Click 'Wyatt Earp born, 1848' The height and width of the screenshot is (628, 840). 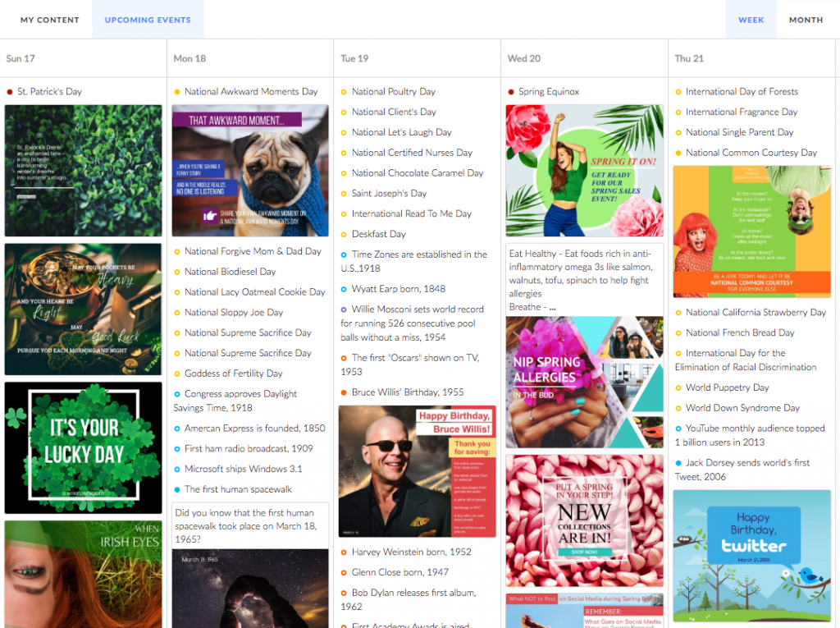click(x=398, y=289)
